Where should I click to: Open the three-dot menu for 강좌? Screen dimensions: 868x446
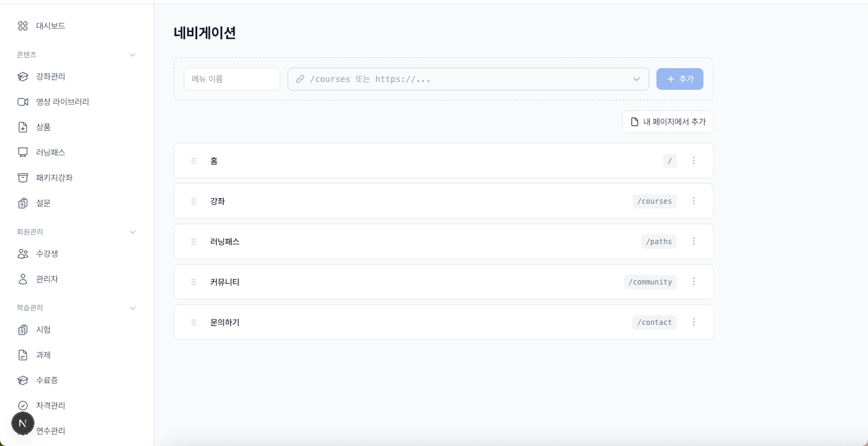tap(694, 201)
